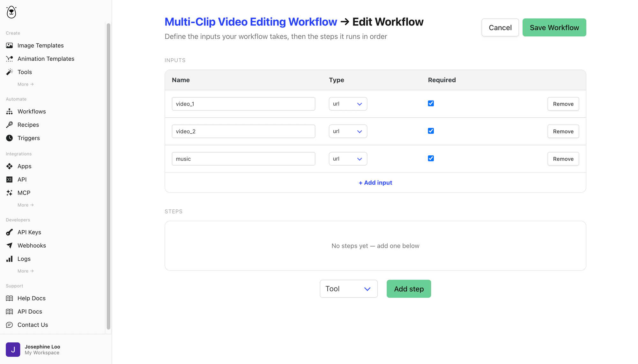The width and height of the screenshot is (638, 364).
Task: Expand More under Developers section
Action: (26, 271)
